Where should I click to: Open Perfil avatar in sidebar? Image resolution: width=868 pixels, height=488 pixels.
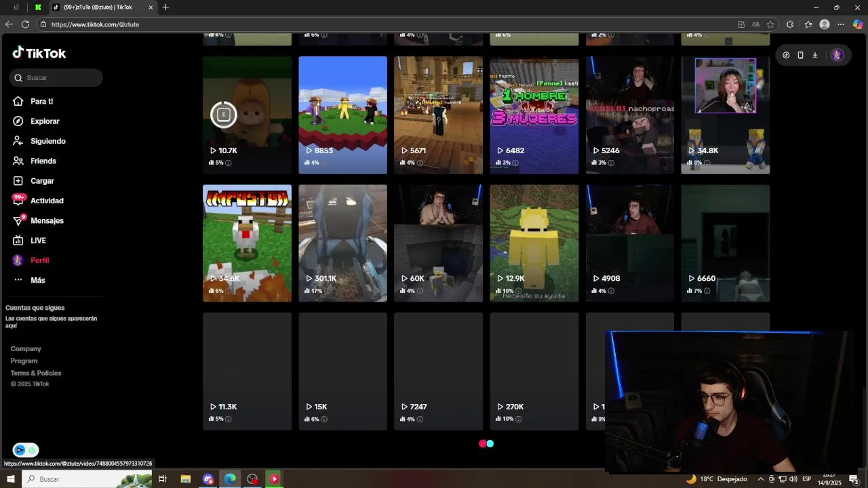tap(18, 260)
